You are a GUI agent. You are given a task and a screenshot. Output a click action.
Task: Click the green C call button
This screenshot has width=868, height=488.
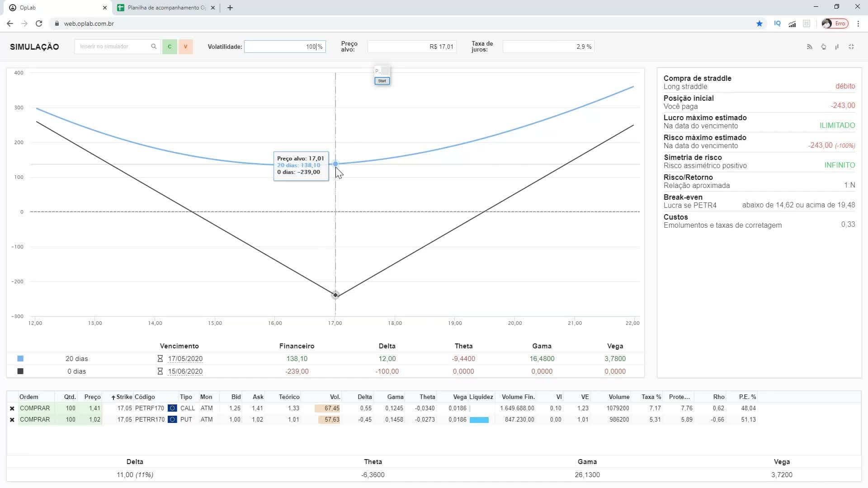coord(170,47)
